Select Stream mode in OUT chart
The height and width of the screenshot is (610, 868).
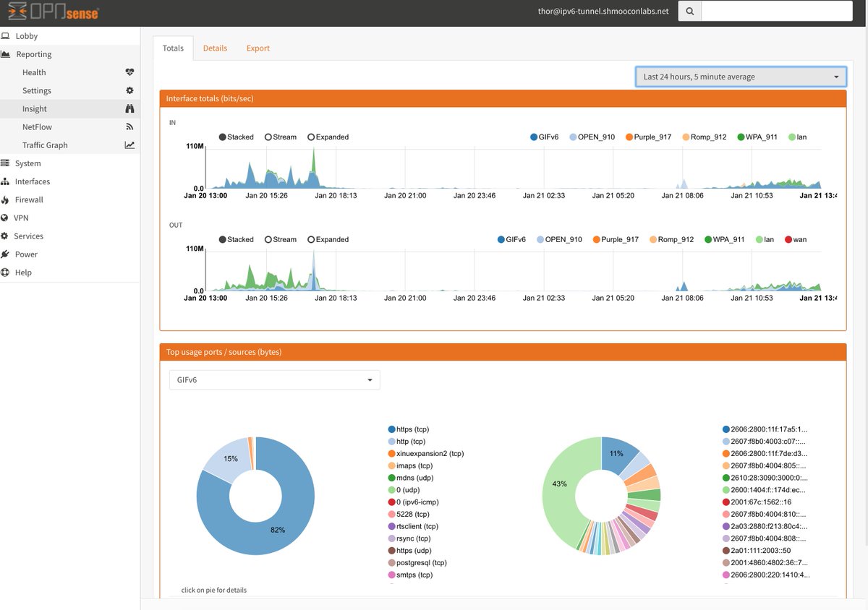(x=281, y=239)
